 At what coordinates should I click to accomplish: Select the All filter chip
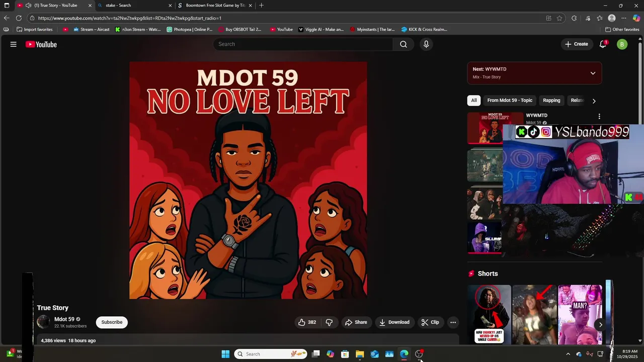473,100
